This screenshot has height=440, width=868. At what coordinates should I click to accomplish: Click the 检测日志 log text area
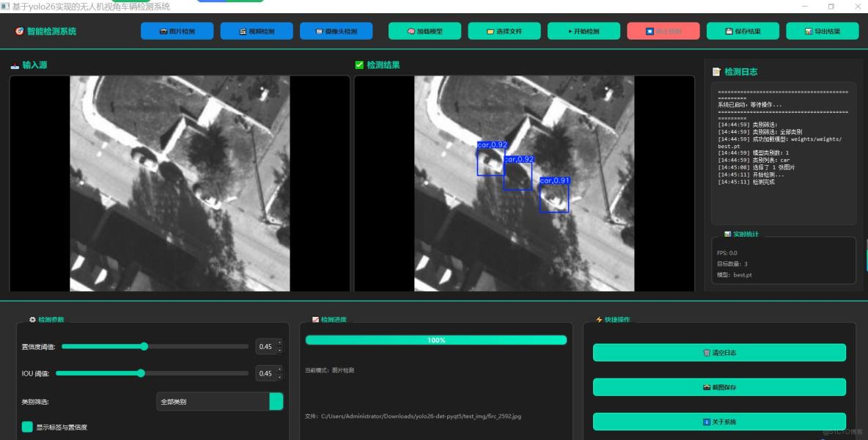783,153
